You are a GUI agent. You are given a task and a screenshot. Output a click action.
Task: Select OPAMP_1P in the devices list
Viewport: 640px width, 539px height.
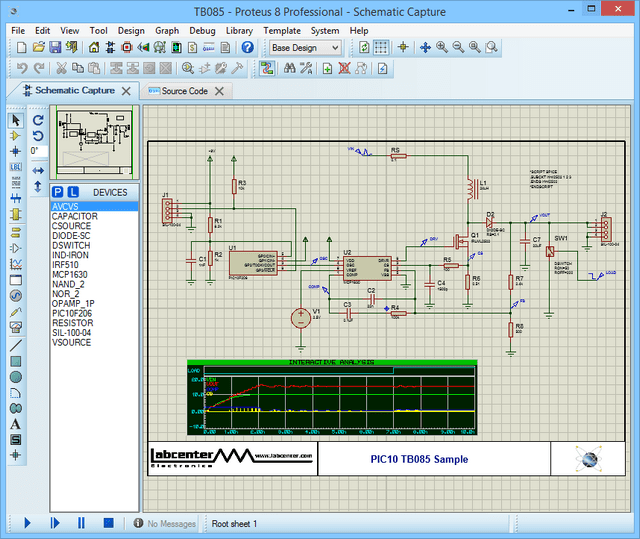coord(95,304)
